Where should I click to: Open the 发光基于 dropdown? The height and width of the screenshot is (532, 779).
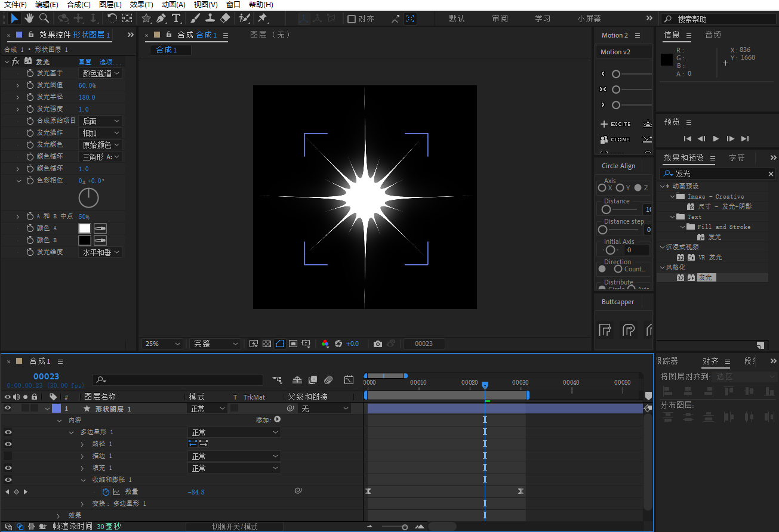pos(100,73)
